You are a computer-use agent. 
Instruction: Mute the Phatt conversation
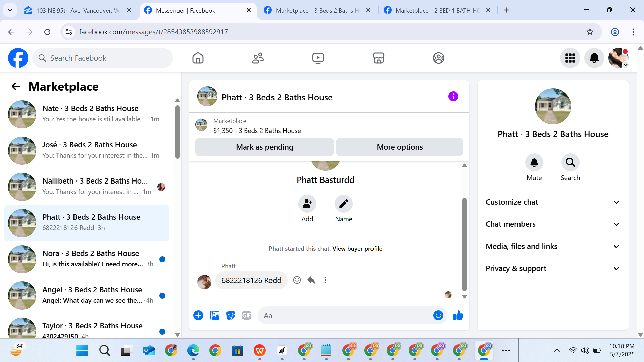[534, 163]
